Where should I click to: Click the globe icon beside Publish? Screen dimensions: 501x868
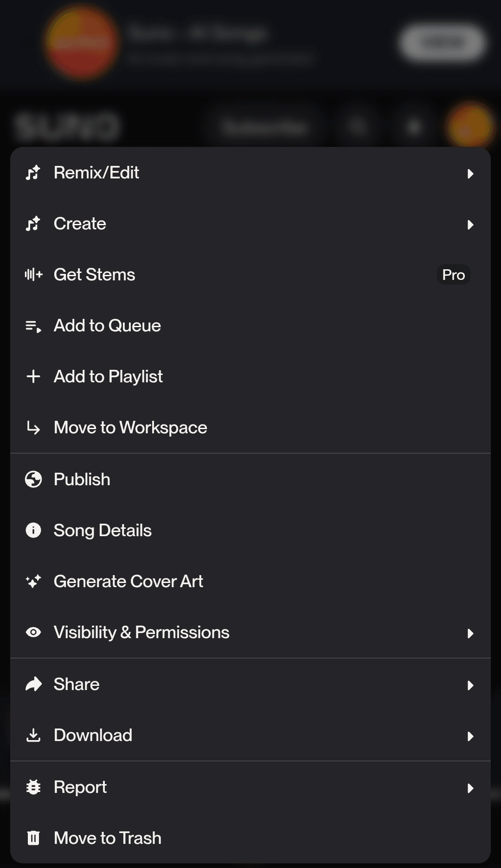[33, 479]
